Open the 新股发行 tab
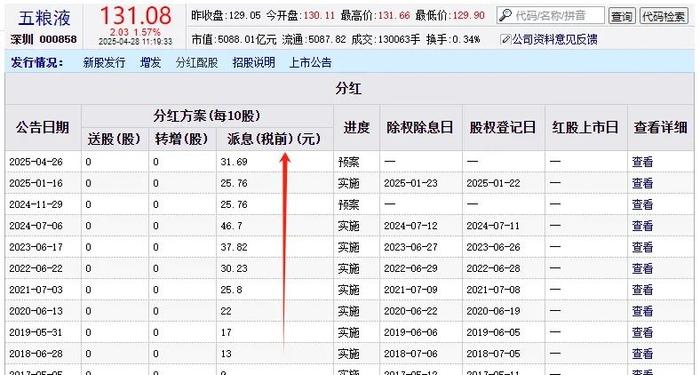This screenshot has height=375, width=700. (x=104, y=62)
